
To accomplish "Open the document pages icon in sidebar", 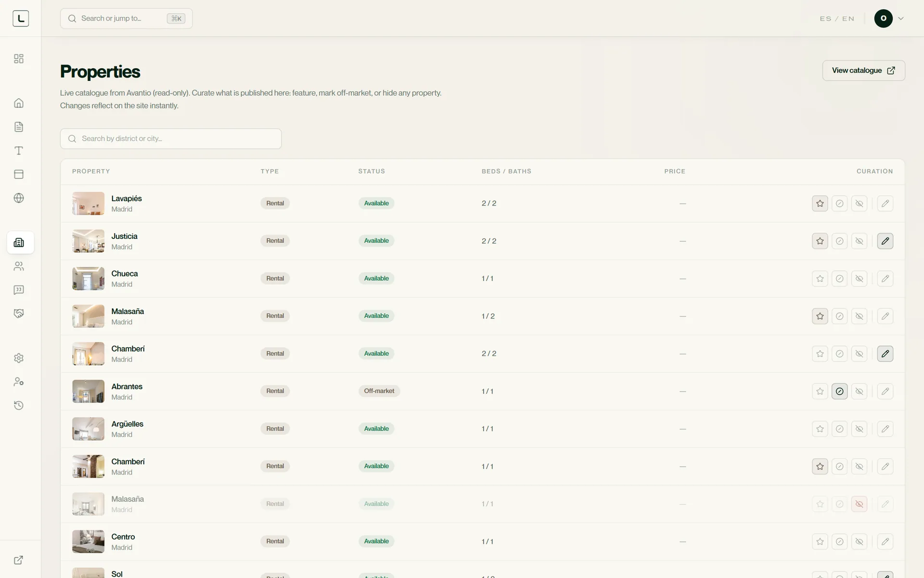I will pyautogui.click(x=19, y=127).
